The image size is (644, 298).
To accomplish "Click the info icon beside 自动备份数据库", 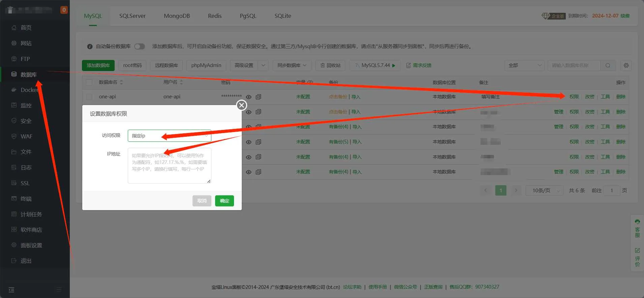I will pyautogui.click(x=90, y=46).
